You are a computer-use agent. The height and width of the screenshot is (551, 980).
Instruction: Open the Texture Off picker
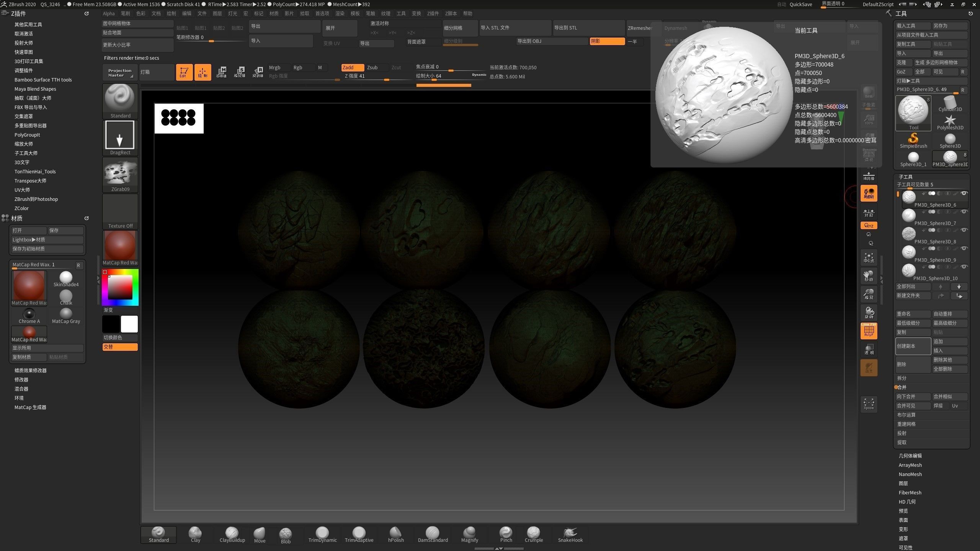pyautogui.click(x=120, y=212)
